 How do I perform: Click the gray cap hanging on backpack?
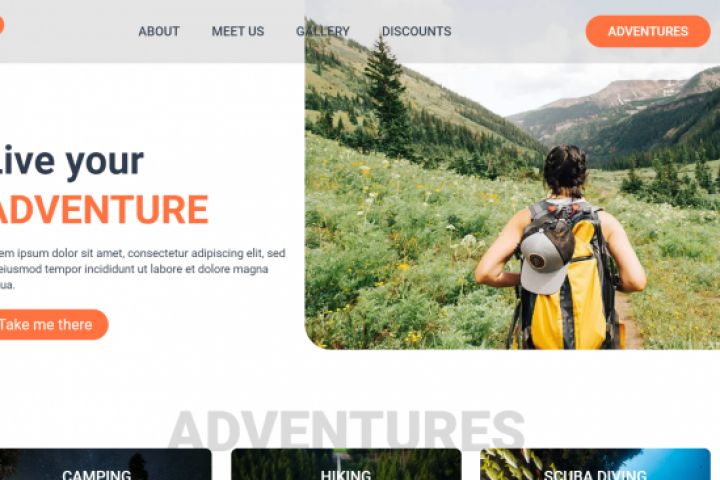544,262
